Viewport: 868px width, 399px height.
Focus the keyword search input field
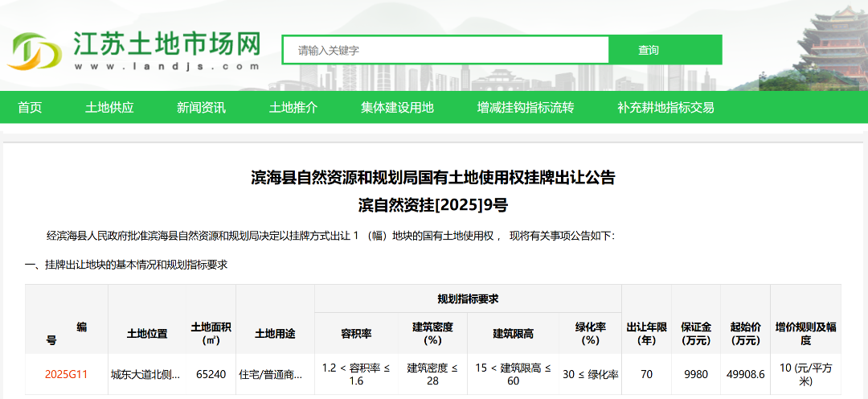pyautogui.click(x=446, y=50)
